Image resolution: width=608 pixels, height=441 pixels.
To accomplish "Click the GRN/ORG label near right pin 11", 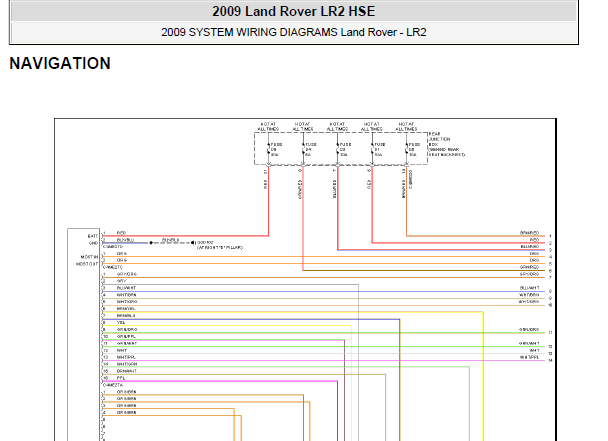I will (529, 329).
